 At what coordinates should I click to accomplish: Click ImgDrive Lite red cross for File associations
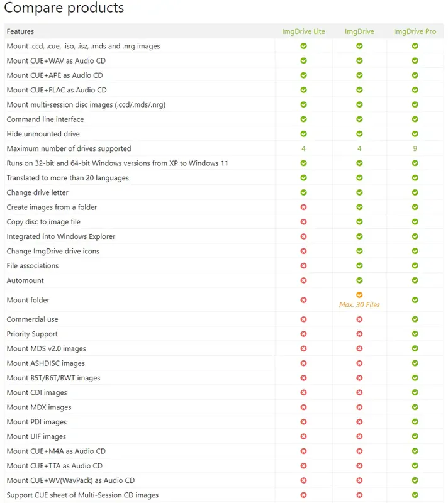pos(303,266)
